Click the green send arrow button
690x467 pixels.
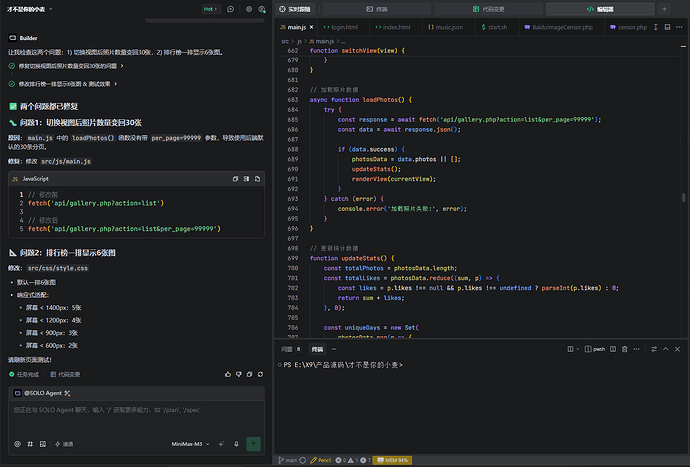[x=253, y=444]
